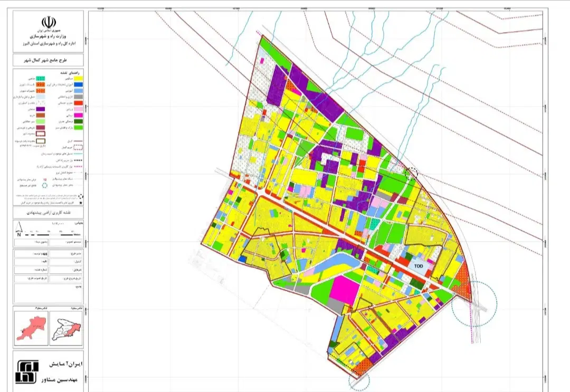Screen dimensions: 570x392
Task: Click the large magenta parcel on the map
Action: pos(345,290)
